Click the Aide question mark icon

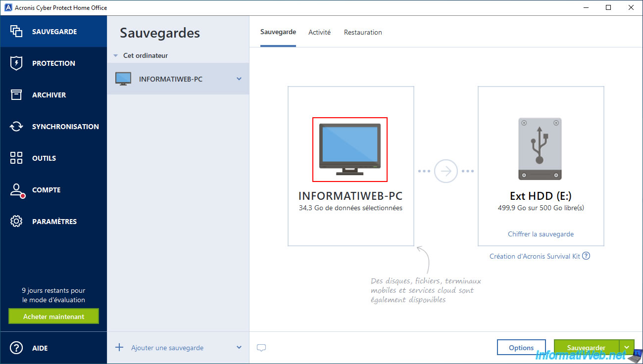[x=16, y=348]
